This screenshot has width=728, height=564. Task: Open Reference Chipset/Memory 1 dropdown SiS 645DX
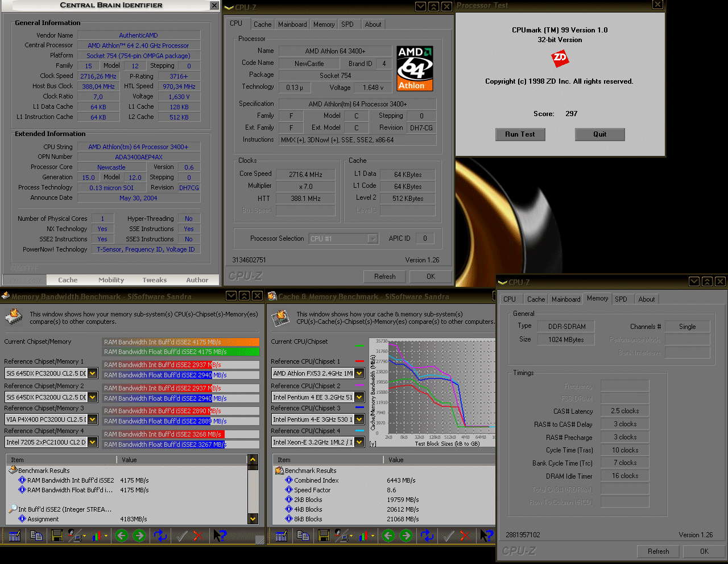[92, 373]
